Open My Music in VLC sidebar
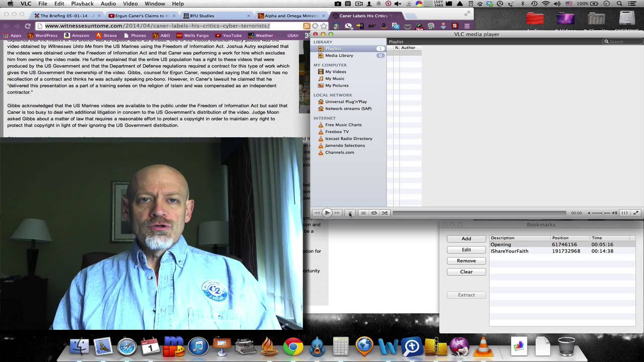 (335, 78)
